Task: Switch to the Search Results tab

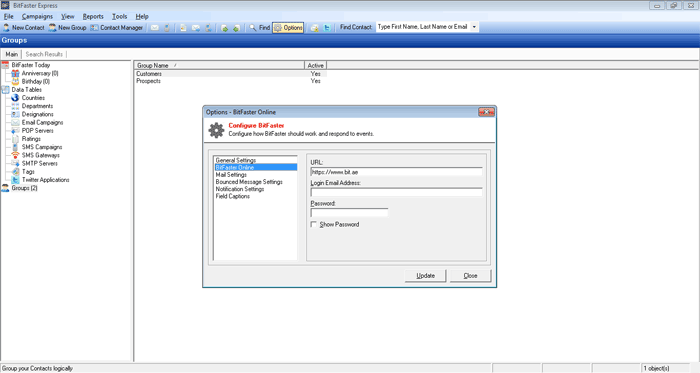Action: [44, 54]
